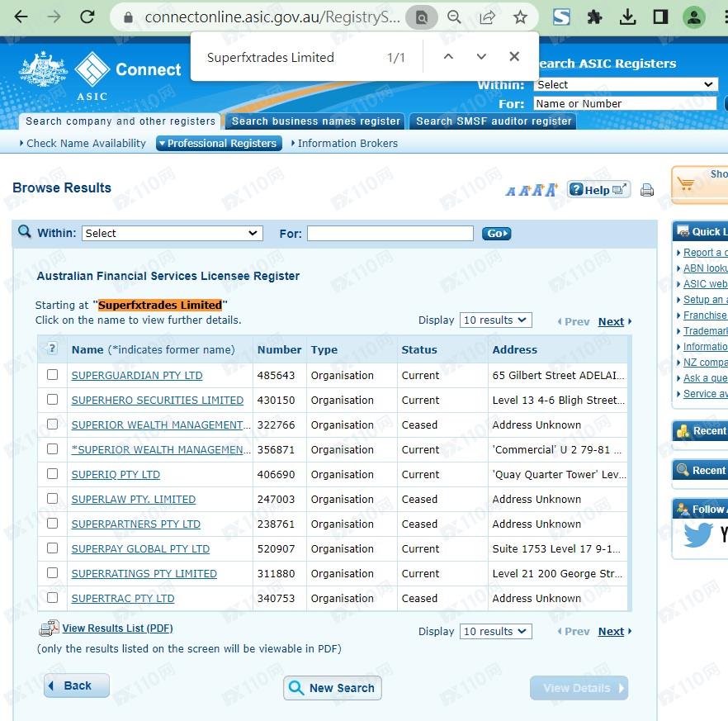Open the Within dropdown in Browse Results
This screenshot has width=728, height=721.
172,234
